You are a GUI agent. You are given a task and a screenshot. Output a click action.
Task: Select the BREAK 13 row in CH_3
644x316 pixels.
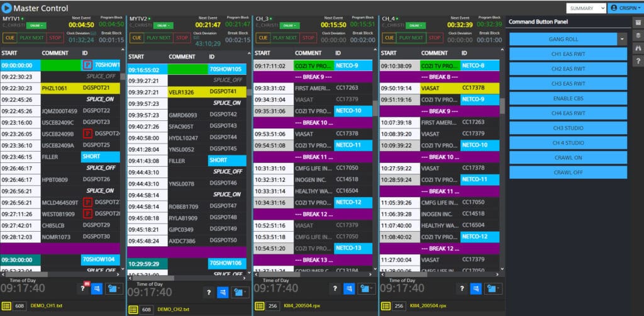pos(313,260)
